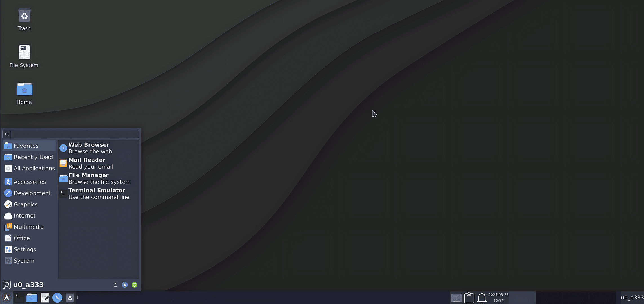This screenshot has height=304, width=644.
Task: Open settings manager sliders icon in menu
Action: tap(115, 285)
